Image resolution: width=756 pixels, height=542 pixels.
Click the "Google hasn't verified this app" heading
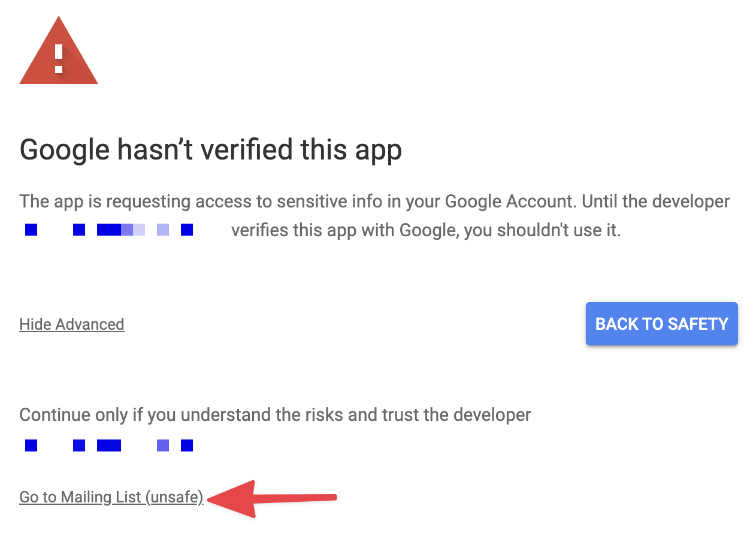click(x=210, y=150)
